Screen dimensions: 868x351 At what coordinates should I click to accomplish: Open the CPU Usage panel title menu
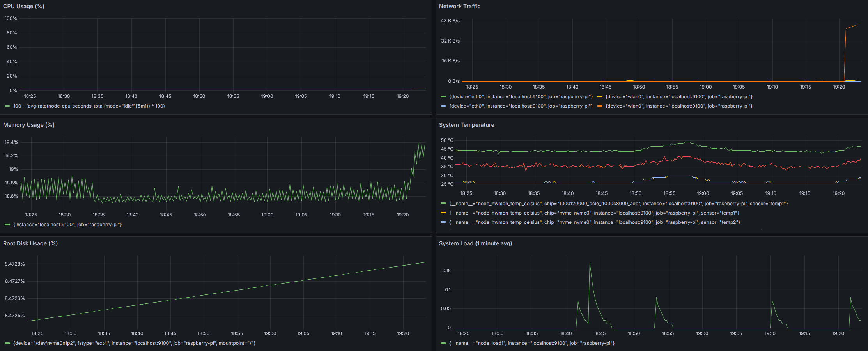click(x=24, y=6)
